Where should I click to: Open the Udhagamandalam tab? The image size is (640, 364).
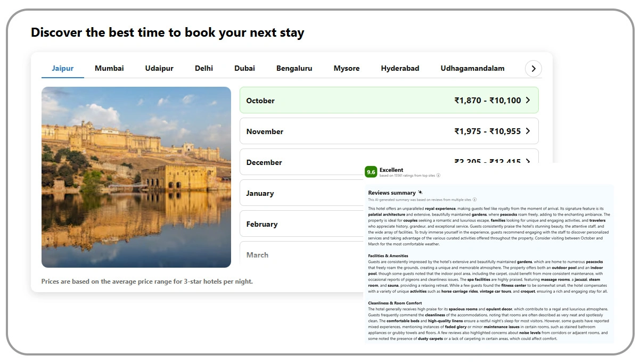(x=472, y=68)
